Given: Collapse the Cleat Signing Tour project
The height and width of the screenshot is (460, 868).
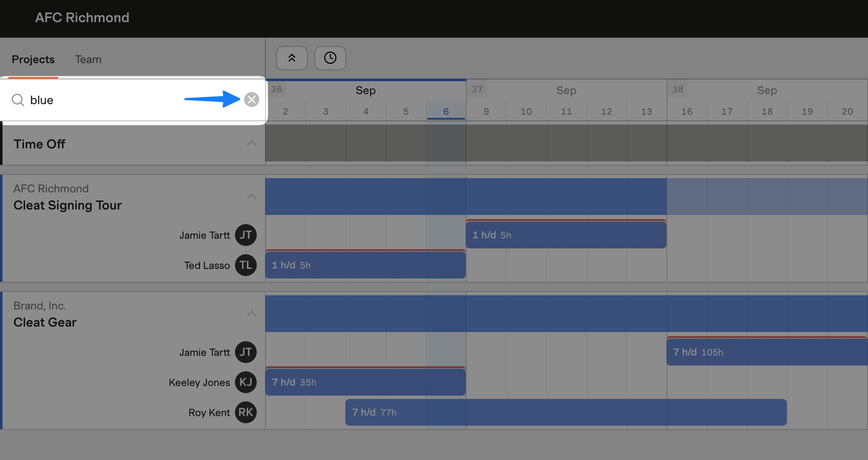Looking at the screenshot, I should tap(252, 197).
